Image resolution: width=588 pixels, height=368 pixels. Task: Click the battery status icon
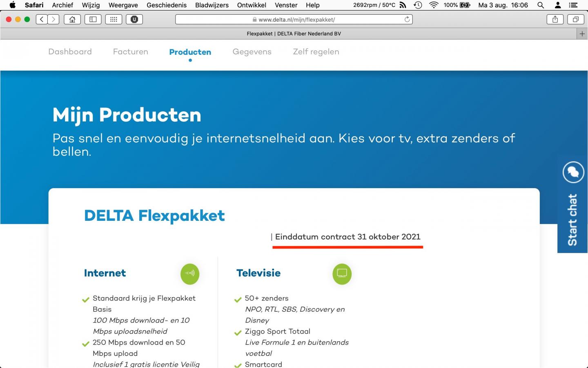[x=465, y=5]
